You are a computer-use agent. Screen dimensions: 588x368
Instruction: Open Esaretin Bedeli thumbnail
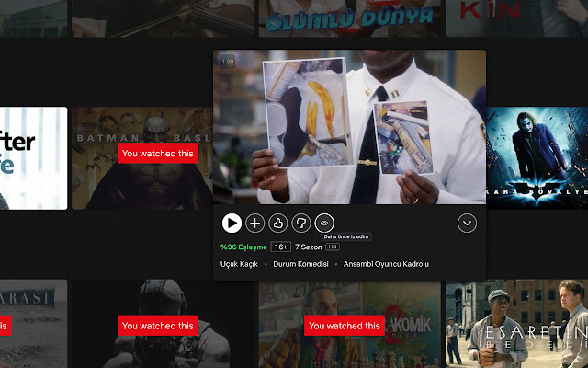[516, 324]
